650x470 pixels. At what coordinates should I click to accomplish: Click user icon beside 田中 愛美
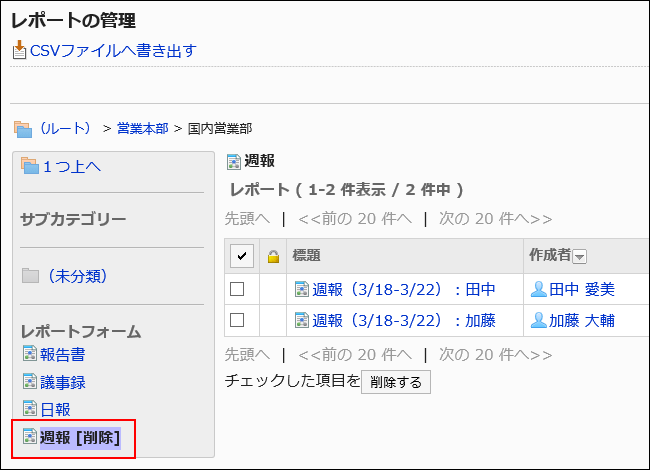pyautogui.click(x=538, y=289)
